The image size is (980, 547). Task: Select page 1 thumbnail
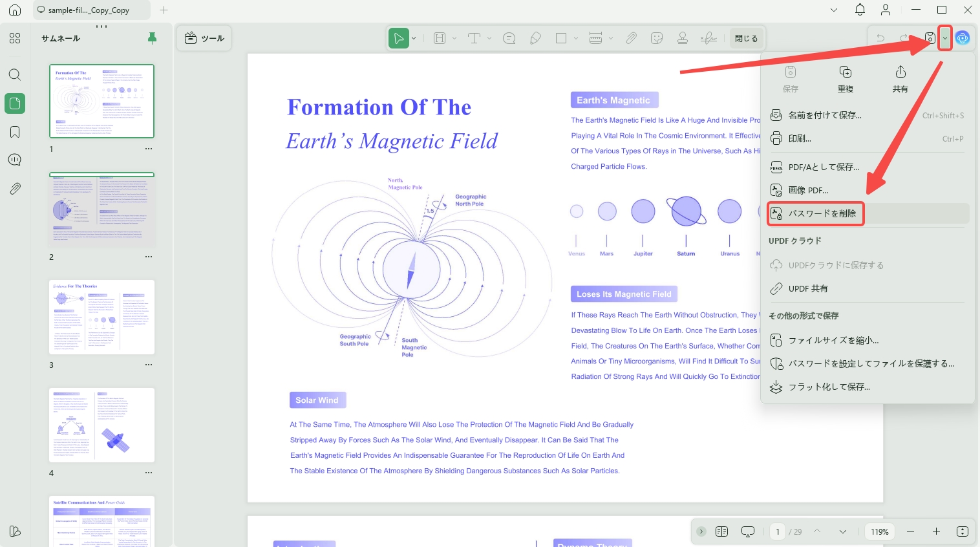(102, 101)
